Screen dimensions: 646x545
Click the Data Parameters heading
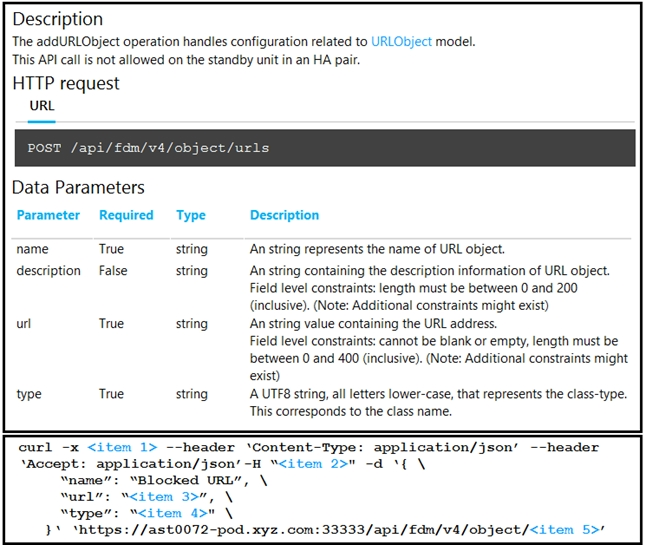coord(78,187)
